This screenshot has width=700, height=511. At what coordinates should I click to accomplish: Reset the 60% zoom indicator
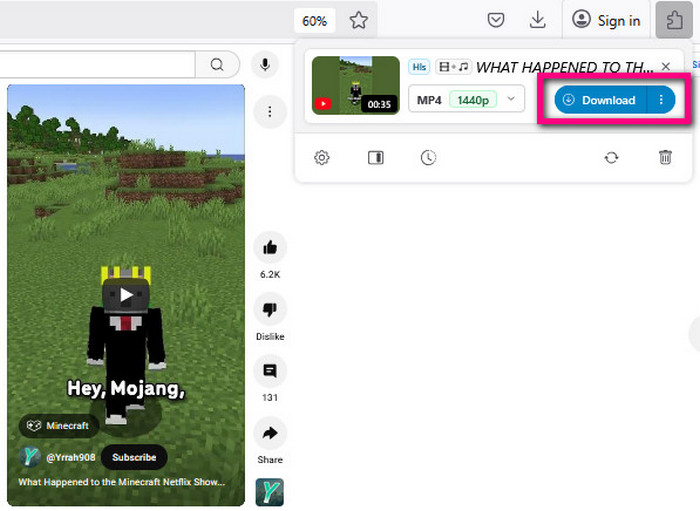tap(314, 21)
